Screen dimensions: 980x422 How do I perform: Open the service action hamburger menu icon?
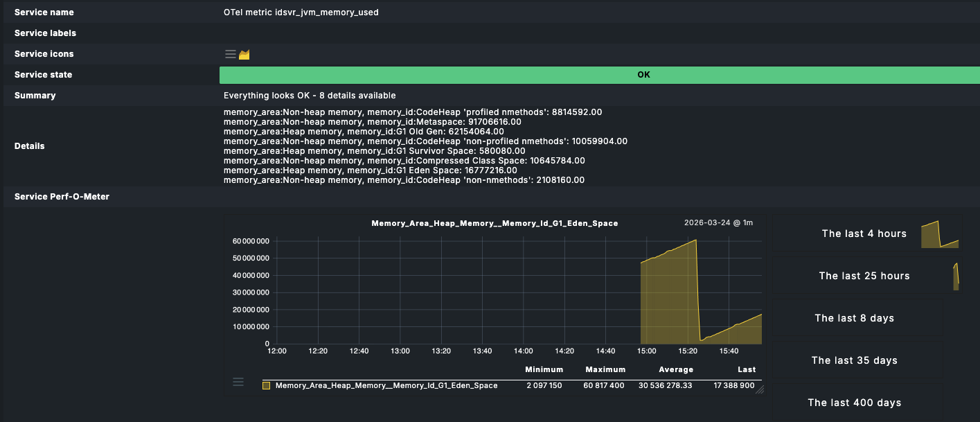[230, 54]
